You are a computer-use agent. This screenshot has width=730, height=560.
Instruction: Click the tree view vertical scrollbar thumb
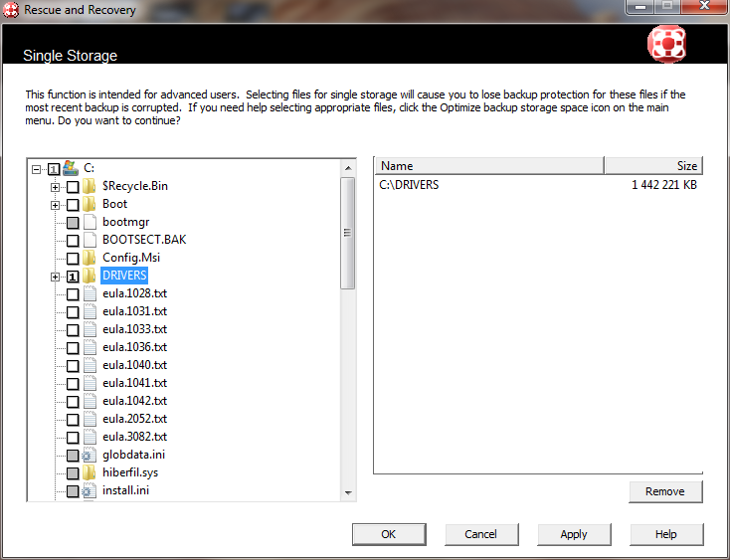348,232
